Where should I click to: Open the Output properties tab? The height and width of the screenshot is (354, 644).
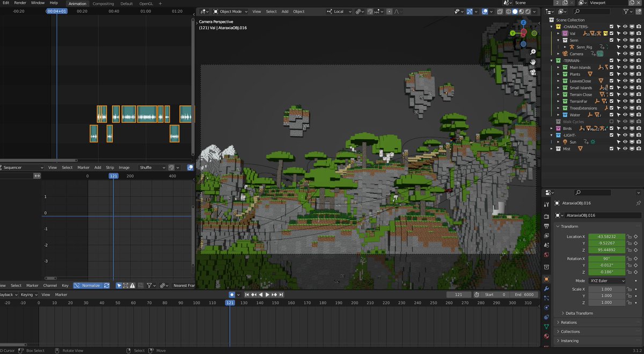click(x=546, y=226)
